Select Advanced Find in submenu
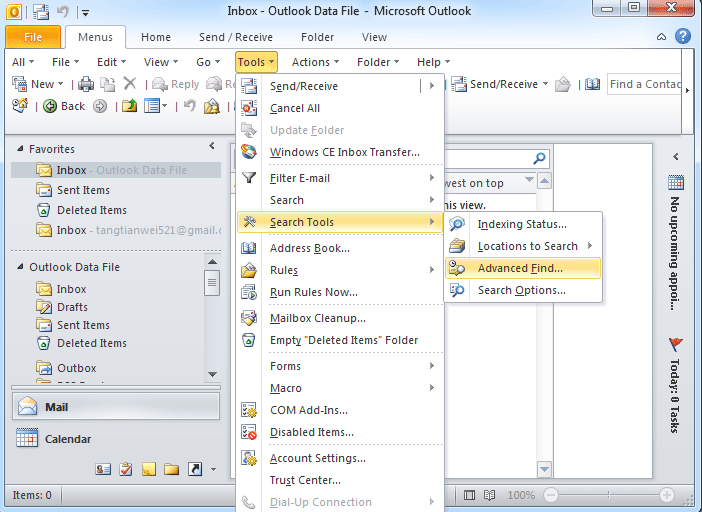 [x=522, y=268]
